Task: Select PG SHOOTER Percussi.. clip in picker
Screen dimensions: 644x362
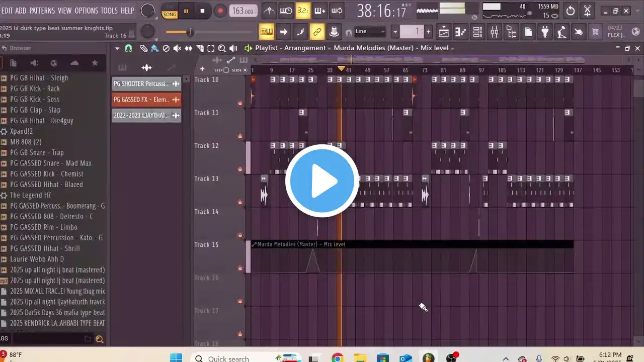Action: pos(146,84)
